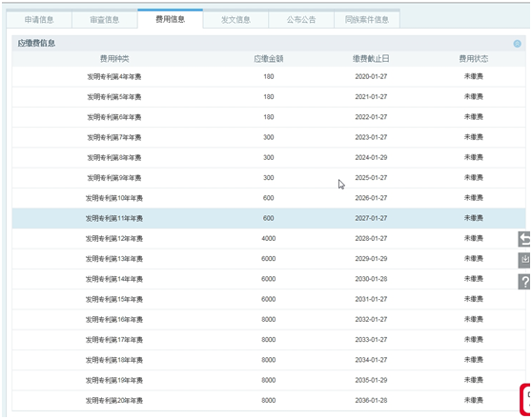This screenshot has height=419, width=532.
Task: Click the deadline 2030-01-28
Action: [371, 279]
